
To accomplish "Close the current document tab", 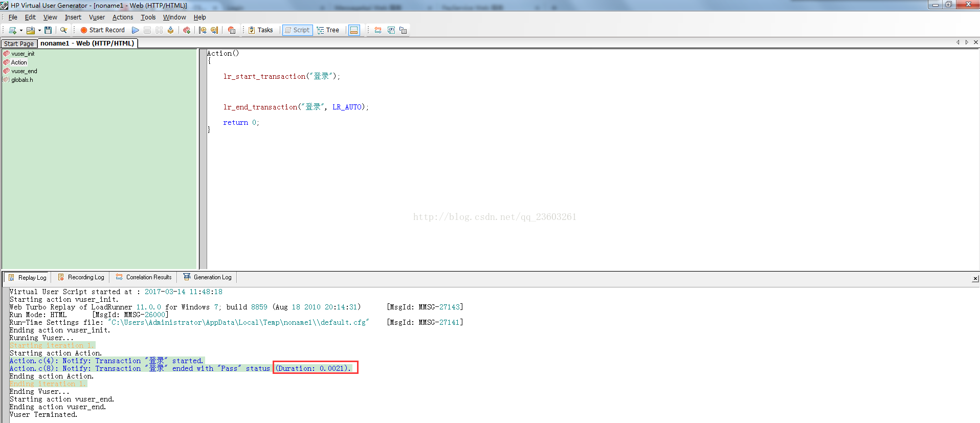I will coord(976,42).
